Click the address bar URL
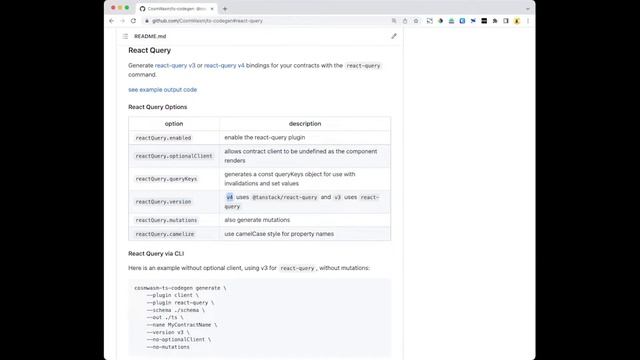Viewport: 640px width, 360px height. pyautogui.click(x=207, y=21)
